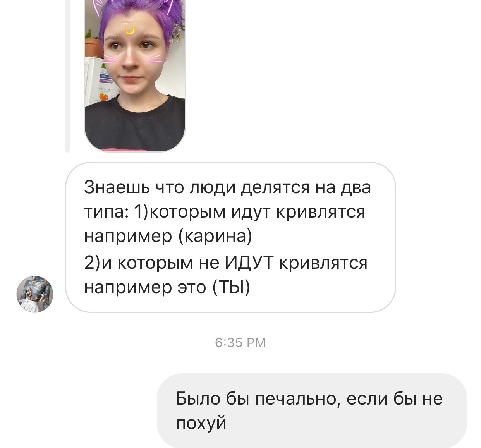Click "(ТЫ)" at the end of the message
This screenshot has height=448, width=481.
tap(231, 288)
